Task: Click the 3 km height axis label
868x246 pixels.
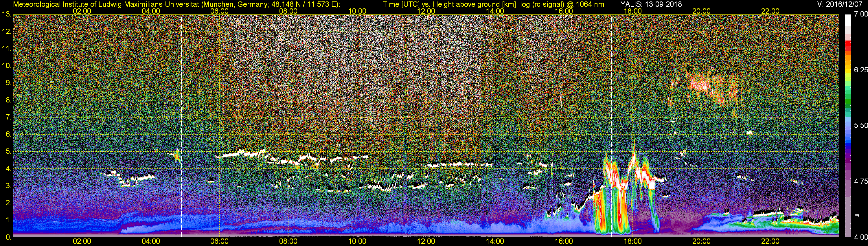Action: [8, 186]
